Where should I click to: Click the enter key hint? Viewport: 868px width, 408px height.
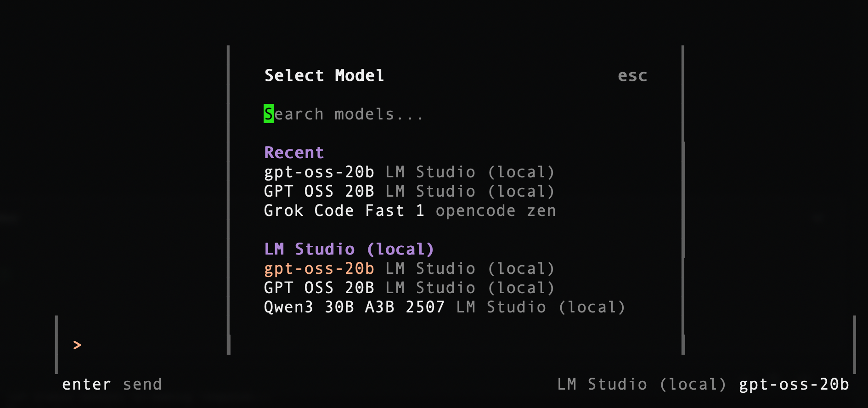point(86,385)
